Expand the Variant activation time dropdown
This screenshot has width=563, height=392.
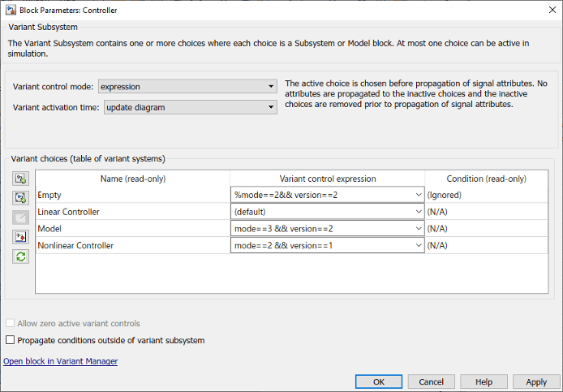point(271,106)
